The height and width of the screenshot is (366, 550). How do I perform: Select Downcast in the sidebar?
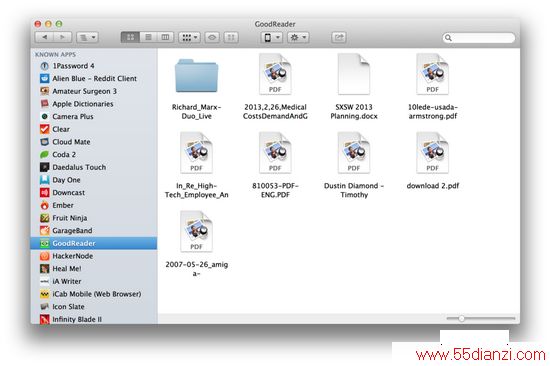click(94, 193)
